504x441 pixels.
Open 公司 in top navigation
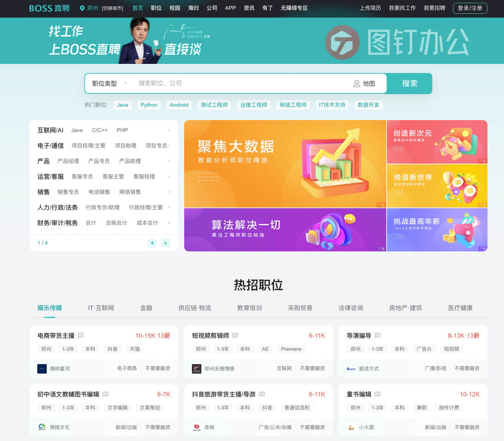pos(212,8)
